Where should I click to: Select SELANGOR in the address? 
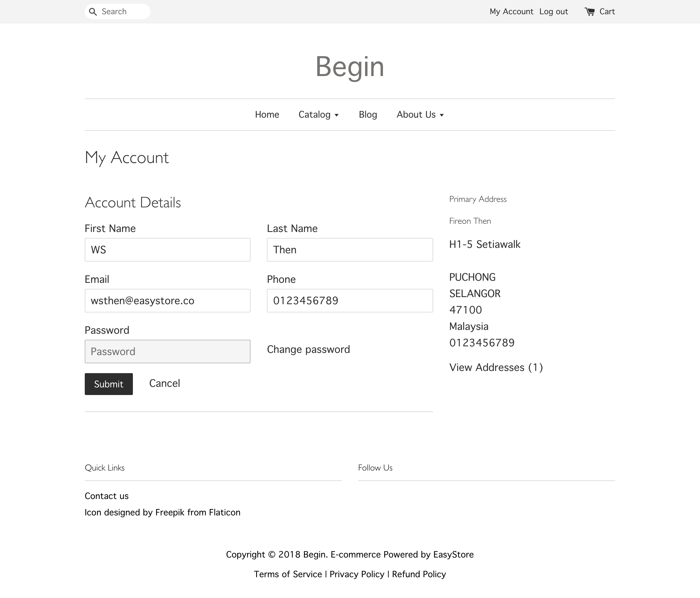(x=475, y=294)
